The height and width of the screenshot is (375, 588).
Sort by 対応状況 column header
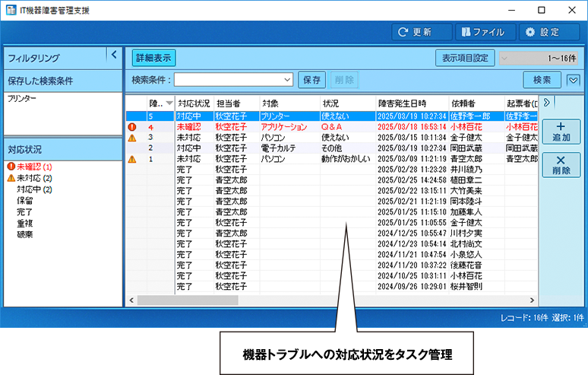[194, 103]
